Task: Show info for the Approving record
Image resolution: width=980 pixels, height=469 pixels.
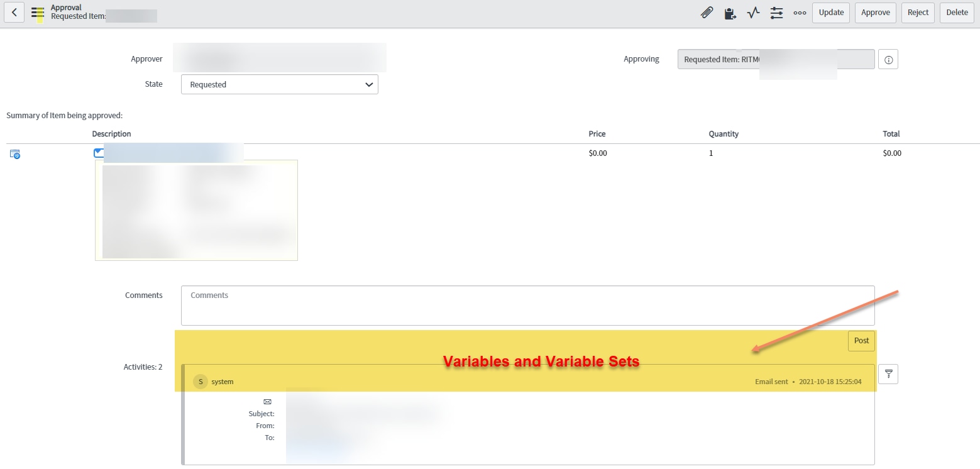Action: pyautogui.click(x=888, y=58)
